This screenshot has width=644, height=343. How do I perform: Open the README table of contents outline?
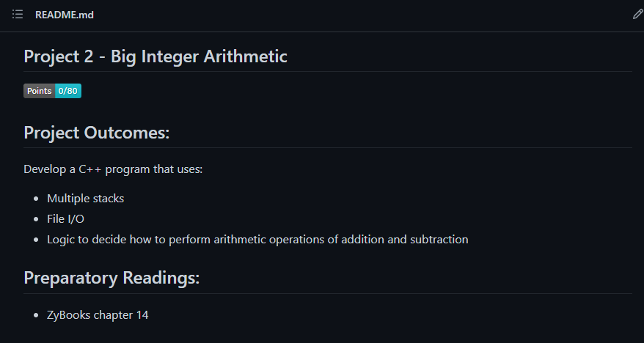[x=18, y=15]
